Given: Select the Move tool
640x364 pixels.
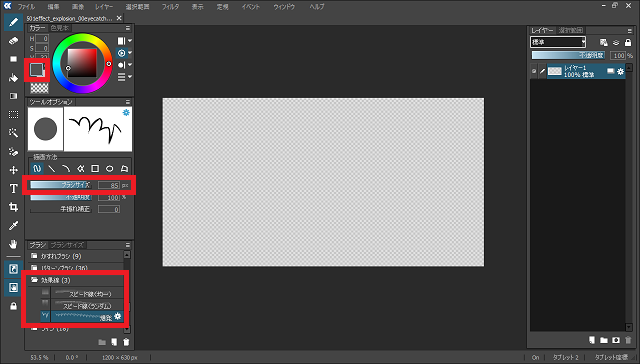Looking at the screenshot, I should 13,170.
